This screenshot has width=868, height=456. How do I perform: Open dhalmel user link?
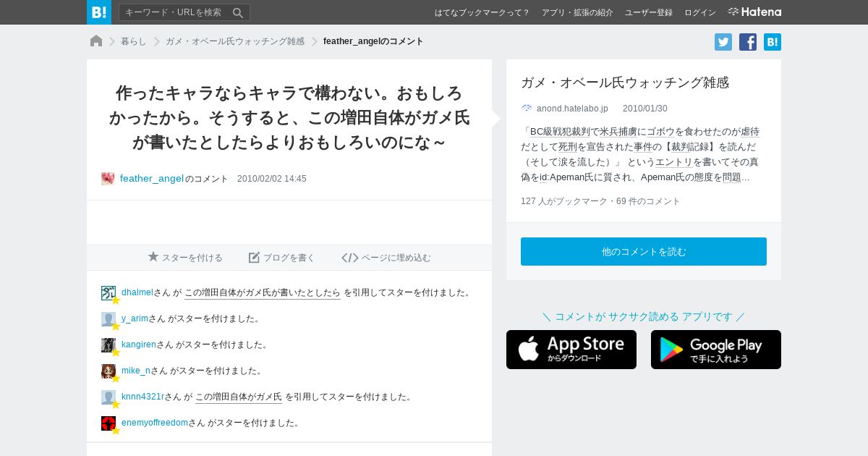(x=137, y=292)
